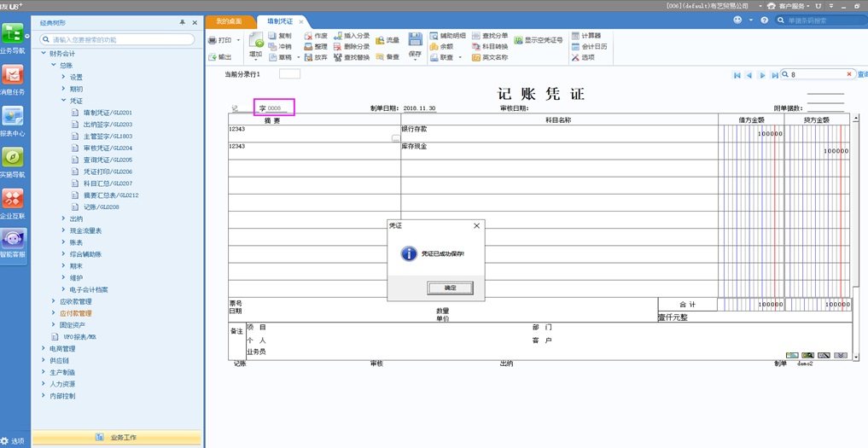Click the 冲销 reversal icon
The height and width of the screenshot is (448, 868).
tap(272, 47)
